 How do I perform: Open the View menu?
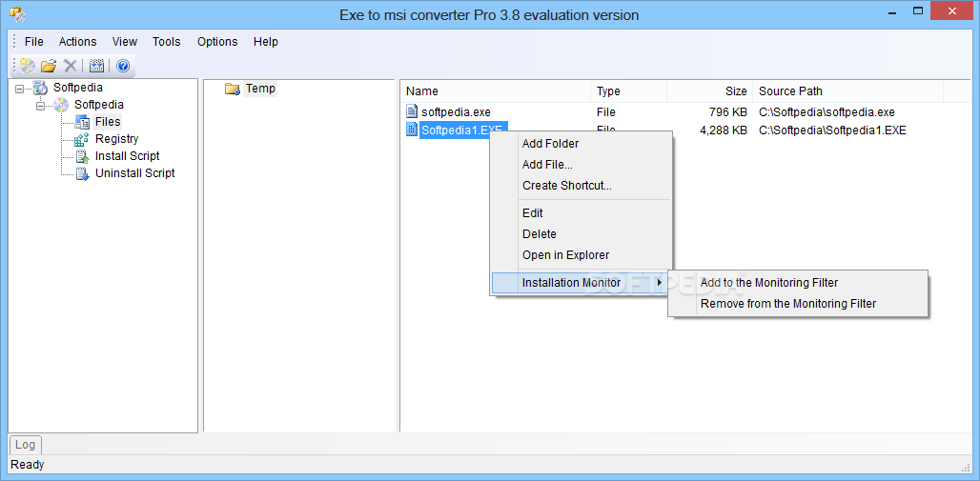pos(124,42)
